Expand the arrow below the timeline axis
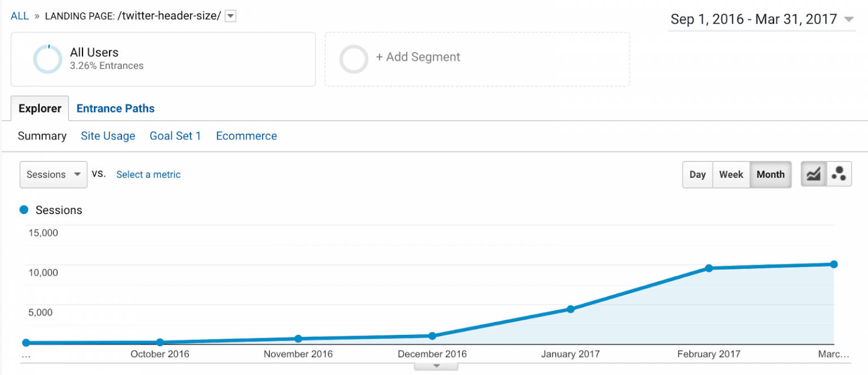The width and height of the screenshot is (868, 375). coord(435,366)
